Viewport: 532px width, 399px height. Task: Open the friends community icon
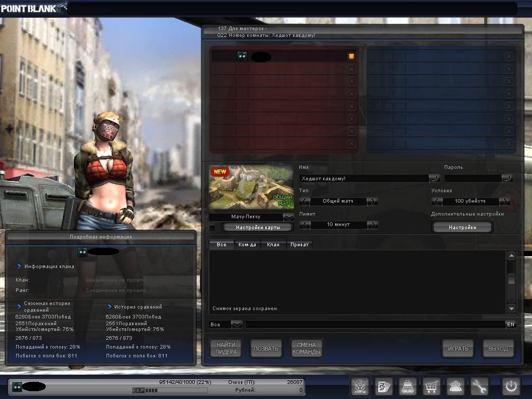click(456, 387)
